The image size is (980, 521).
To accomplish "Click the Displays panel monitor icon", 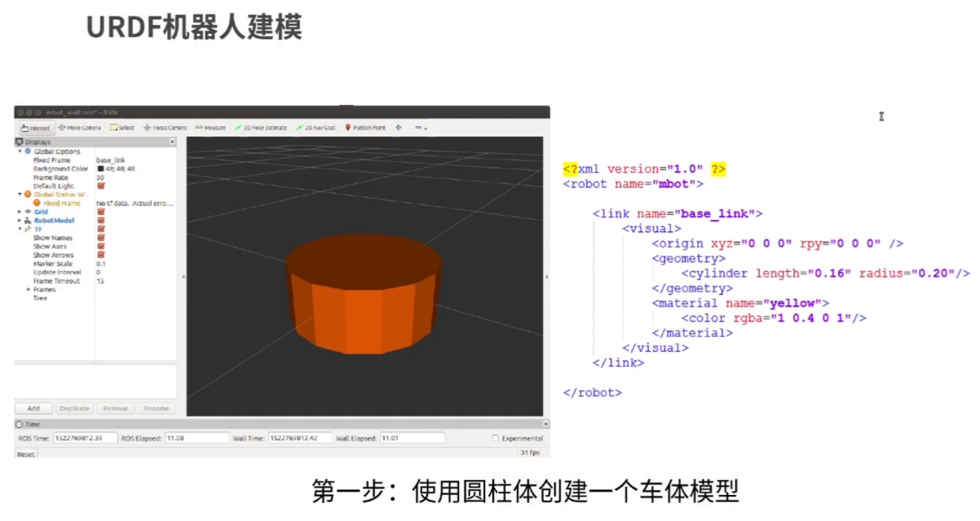I will pyautogui.click(x=19, y=142).
